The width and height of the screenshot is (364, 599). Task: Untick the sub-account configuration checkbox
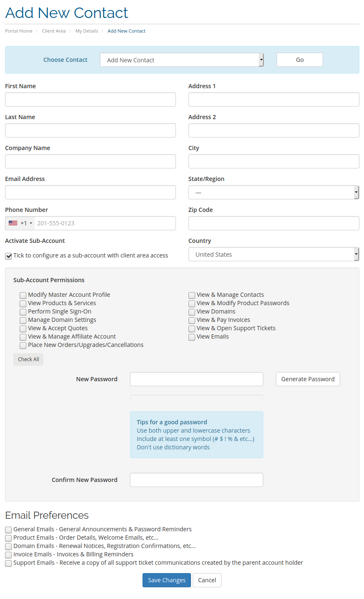(8, 256)
